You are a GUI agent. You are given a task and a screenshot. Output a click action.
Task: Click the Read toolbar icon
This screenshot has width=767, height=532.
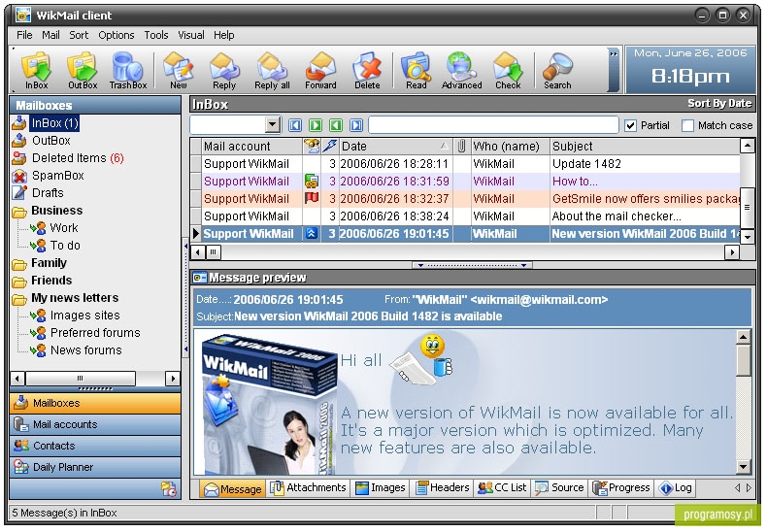click(x=416, y=71)
